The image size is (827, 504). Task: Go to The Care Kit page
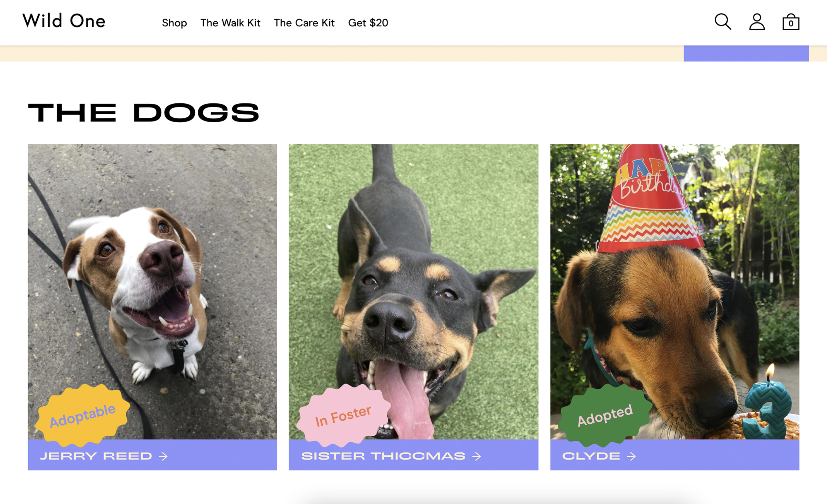click(304, 23)
